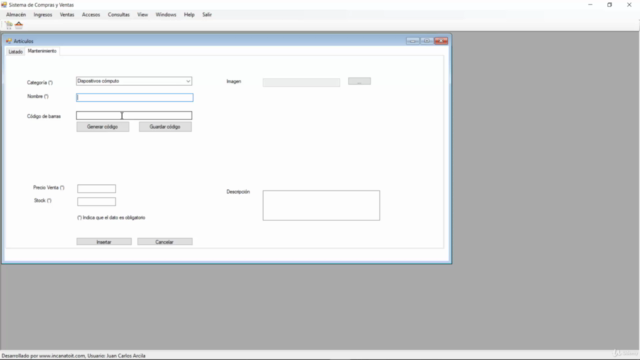Click the Guardar código button
This screenshot has width=640, height=360.
tap(165, 127)
